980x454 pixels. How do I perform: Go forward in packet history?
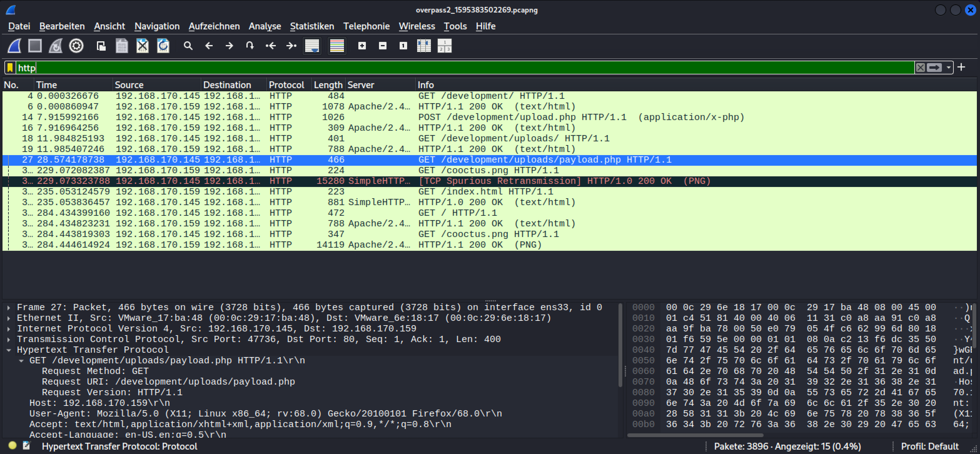point(230,46)
